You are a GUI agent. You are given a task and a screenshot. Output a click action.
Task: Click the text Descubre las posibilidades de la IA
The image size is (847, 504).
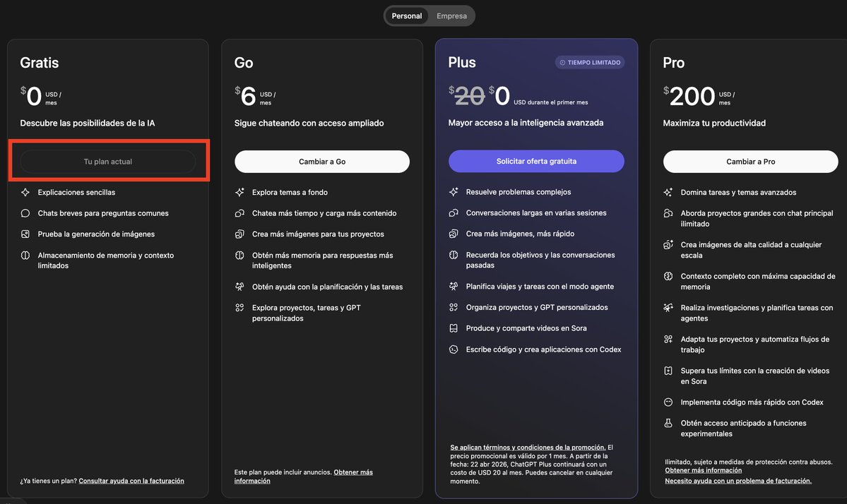coord(88,123)
